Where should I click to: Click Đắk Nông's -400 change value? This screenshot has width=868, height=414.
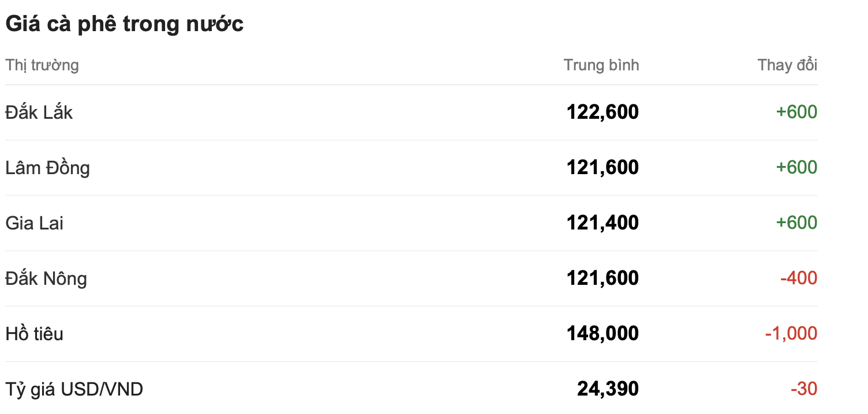click(799, 278)
